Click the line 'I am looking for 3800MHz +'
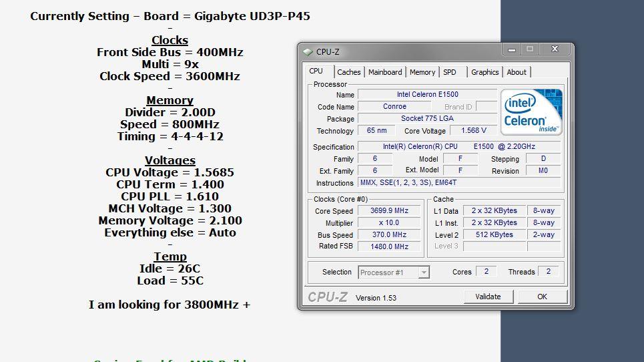 tap(170, 305)
